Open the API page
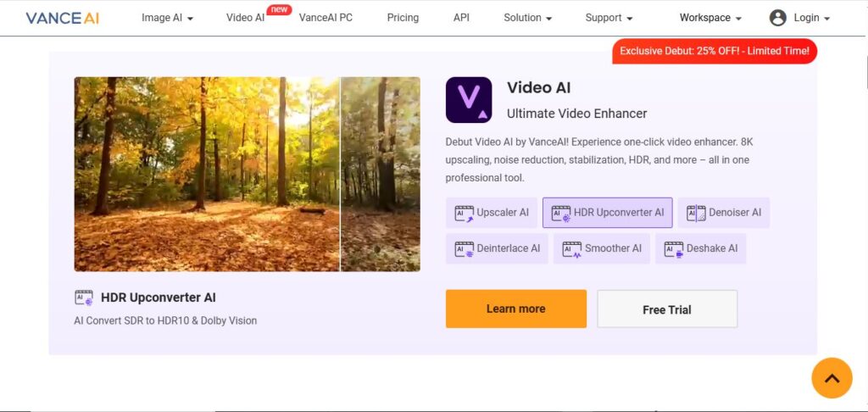The height and width of the screenshot is (412, 868). tap(461, 18)
